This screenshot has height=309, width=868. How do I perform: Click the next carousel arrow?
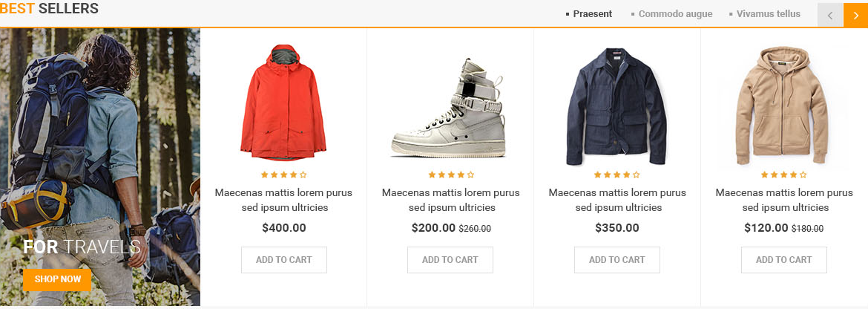click(x=855, y=15)
